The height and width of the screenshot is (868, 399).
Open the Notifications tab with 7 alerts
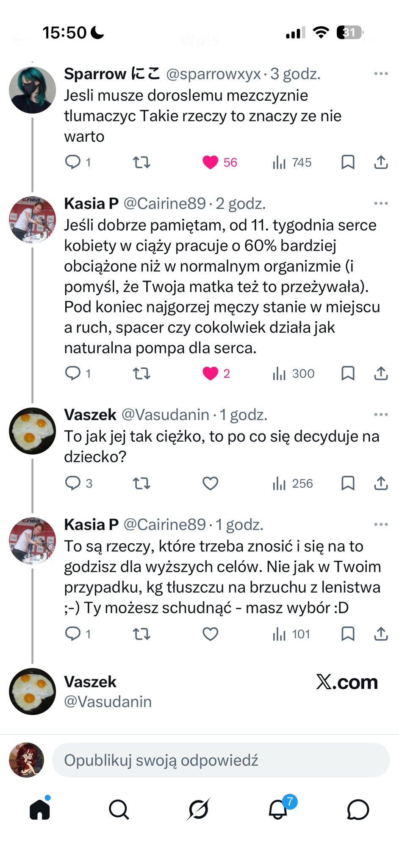(278, 810)
